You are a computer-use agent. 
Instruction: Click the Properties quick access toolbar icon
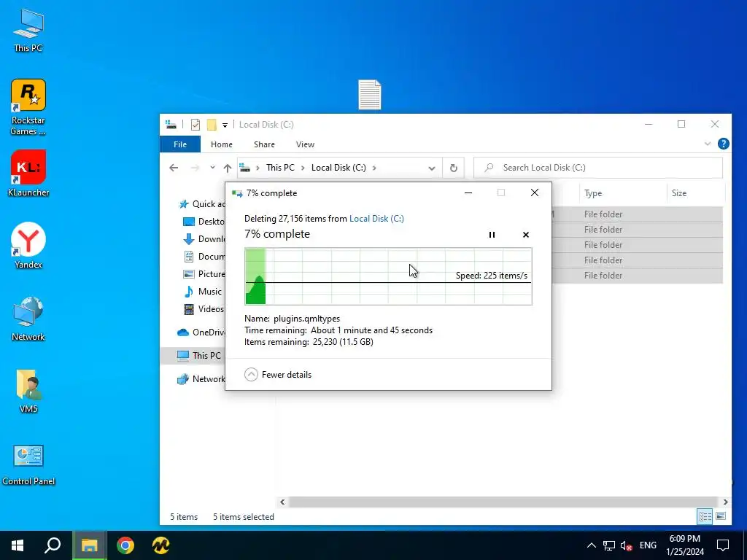(x=196, y=125)
